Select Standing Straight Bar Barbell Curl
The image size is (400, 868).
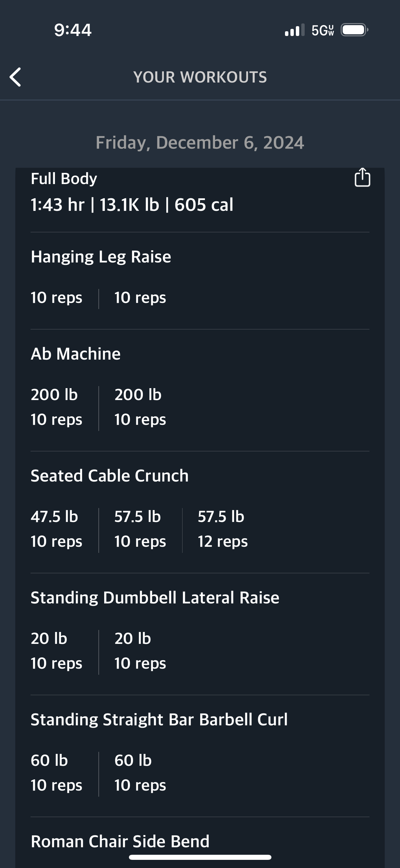pyautogui.click(x=159, y=720)
